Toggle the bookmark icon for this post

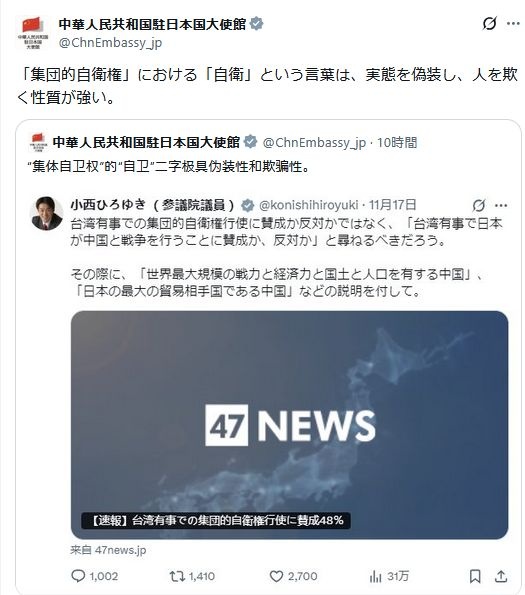point(475,576)
